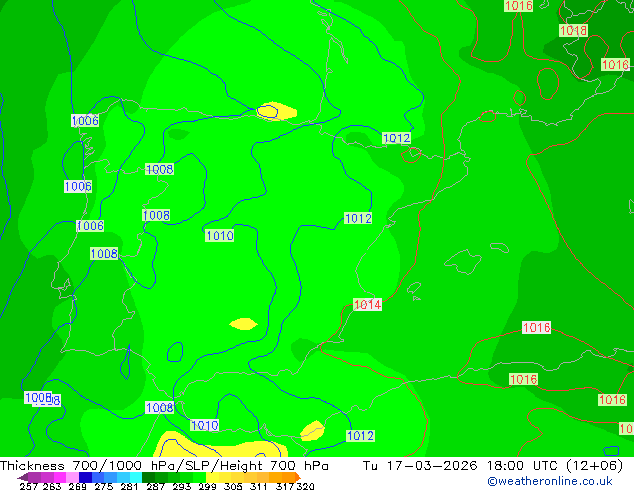This screenshot has height=490, width=634.
Task: Click the darkest green legend swatch
Action: pos(148,477)
